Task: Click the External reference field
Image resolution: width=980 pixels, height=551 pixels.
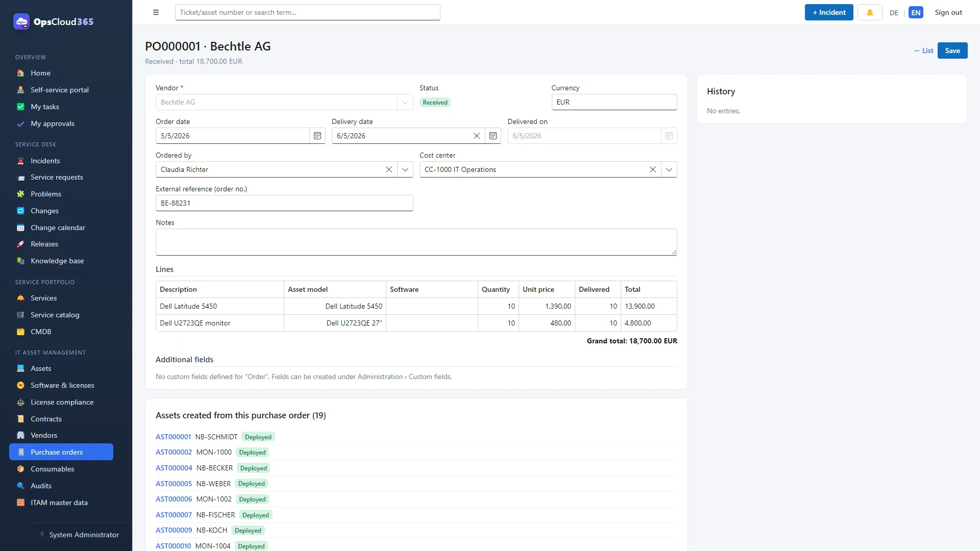Action: (284, 203)
